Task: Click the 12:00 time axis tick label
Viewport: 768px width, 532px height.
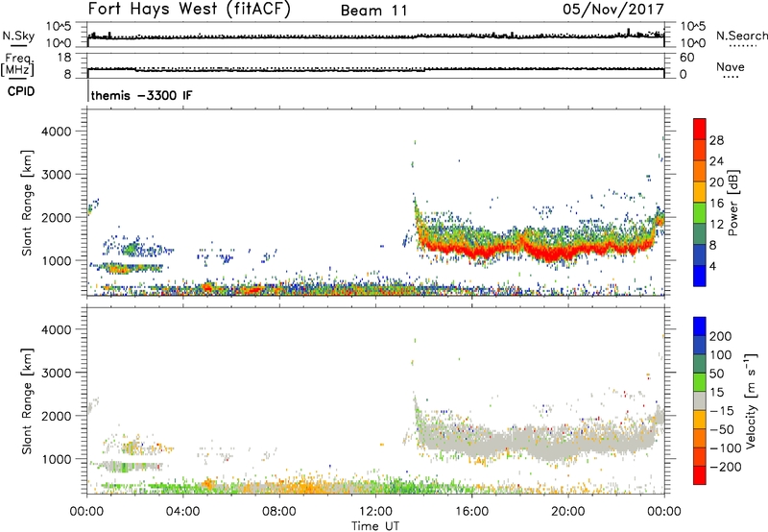Action: tap(375, 512)
